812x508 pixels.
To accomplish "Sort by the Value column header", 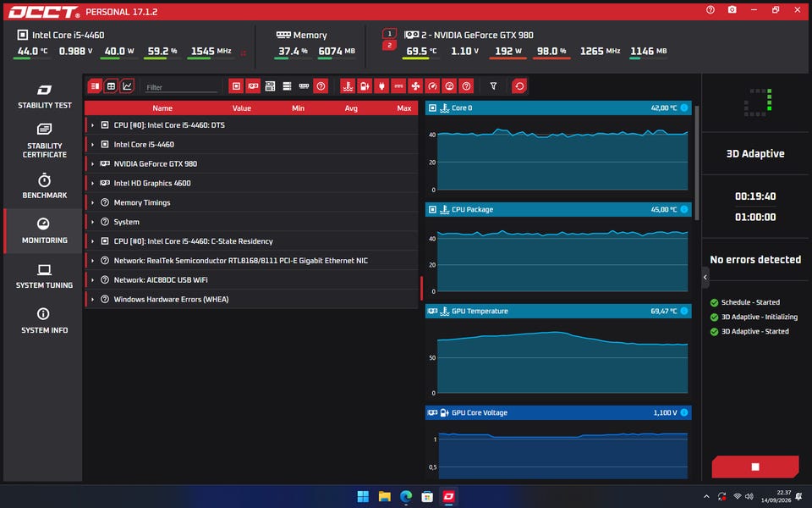I will 241,108.
